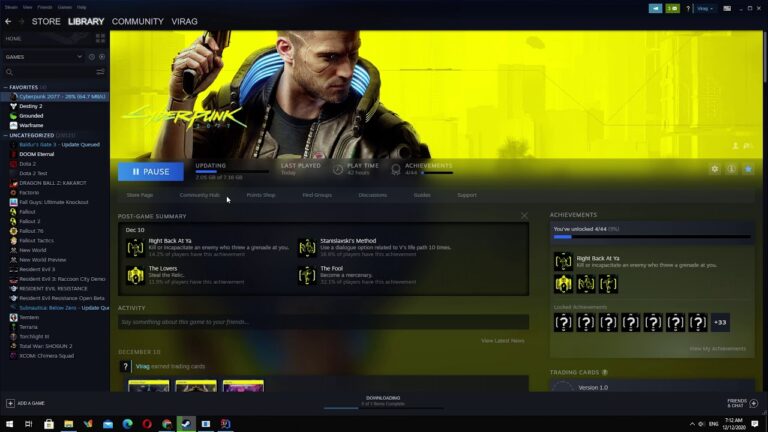The height and width of the screenshot is (432, 768).
Task: Click the update download progress bar
Action: [232, 171]
